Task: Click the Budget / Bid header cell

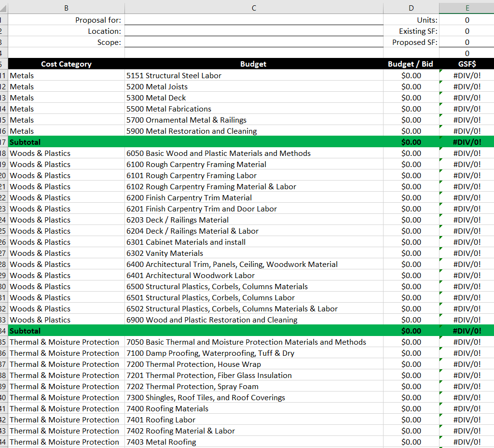Action: (411, 64)
